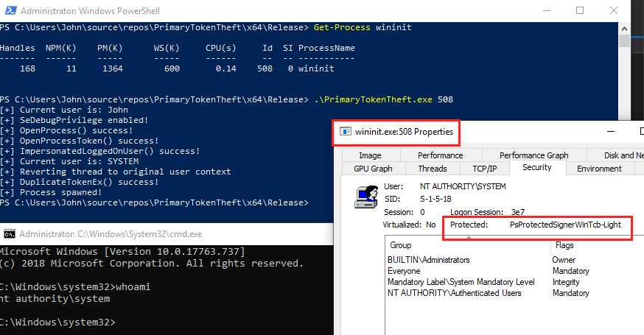Click the wininit.exe Properties window icon
Image resolution: width=644 pixels, height=335 pixels.
coord(346,131)
